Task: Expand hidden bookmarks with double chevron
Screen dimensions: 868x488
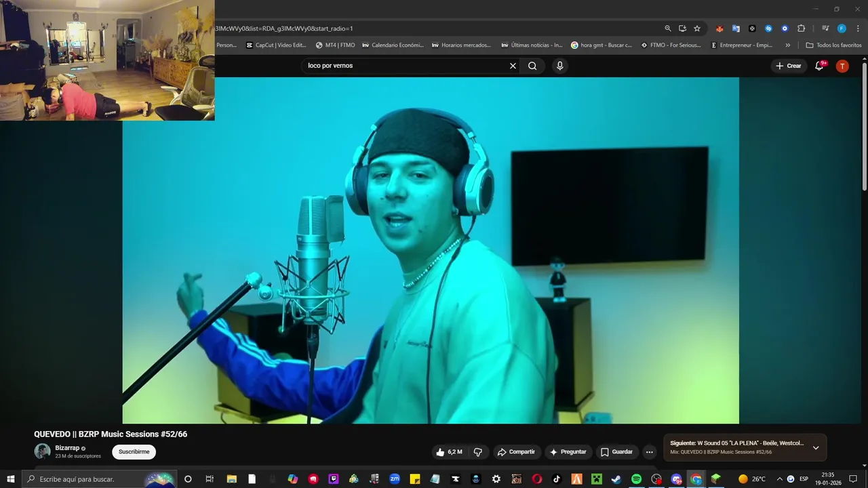Action: point(787,45)
